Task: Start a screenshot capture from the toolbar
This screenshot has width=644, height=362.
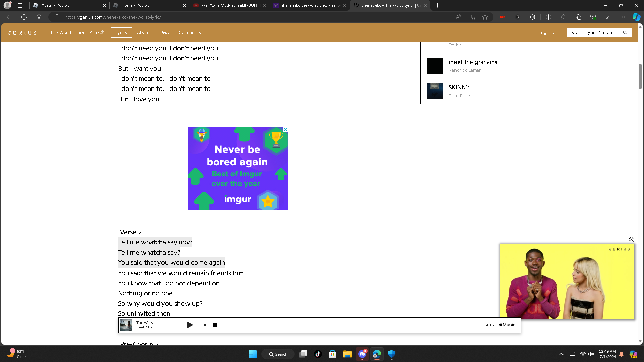Action: [x=608, y=17]
